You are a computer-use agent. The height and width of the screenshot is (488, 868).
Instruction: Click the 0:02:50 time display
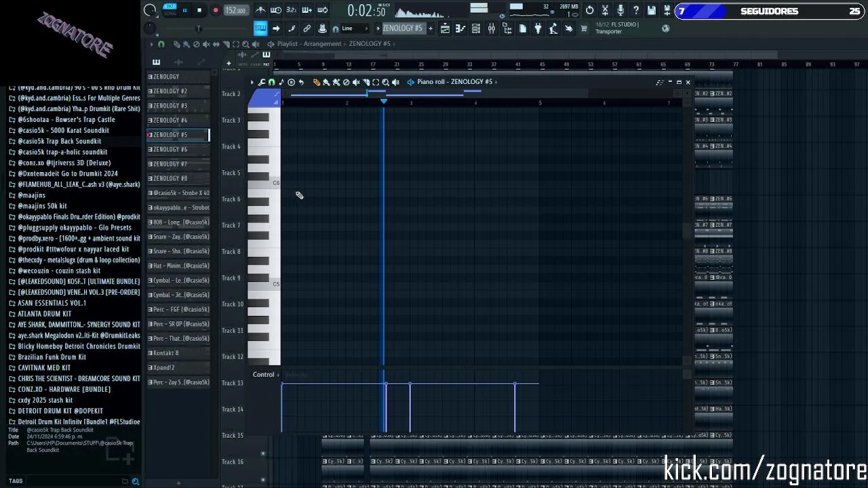click(x=366, y=11)
